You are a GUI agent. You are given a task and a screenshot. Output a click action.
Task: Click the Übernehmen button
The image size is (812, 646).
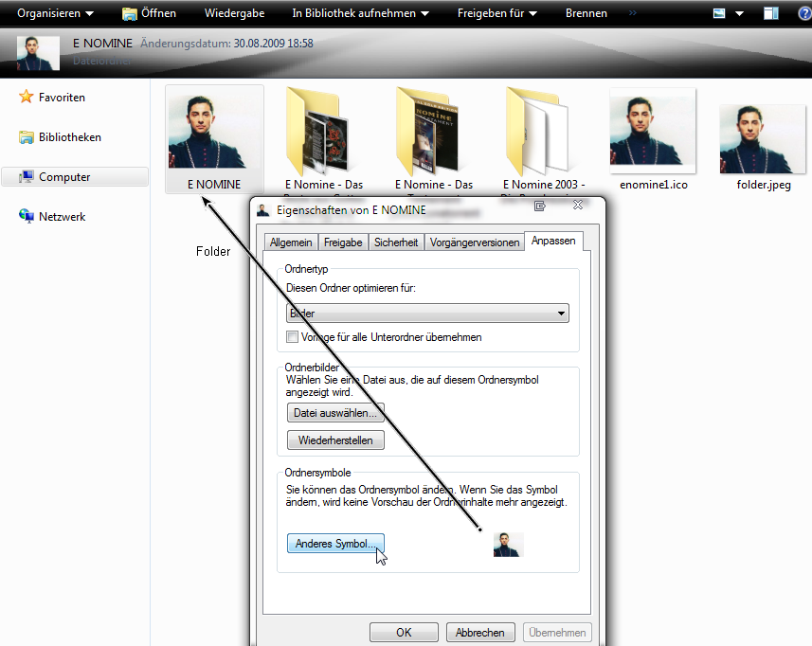click(x=557, y=633)
